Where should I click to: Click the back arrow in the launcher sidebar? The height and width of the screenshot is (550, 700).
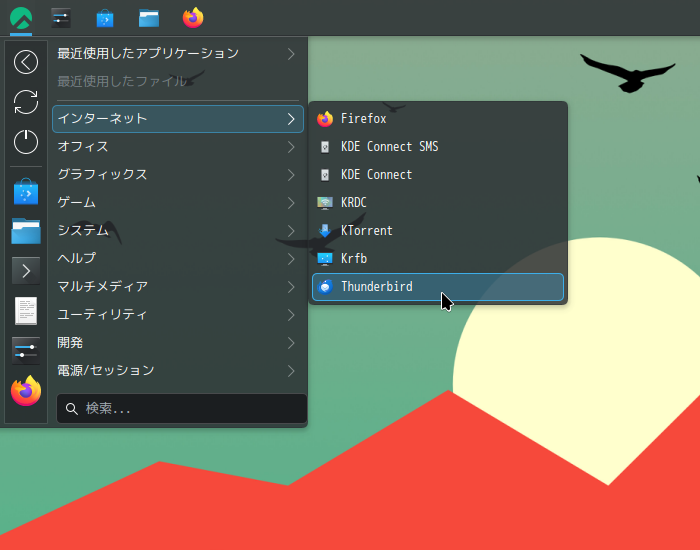[x=26, y=62]
